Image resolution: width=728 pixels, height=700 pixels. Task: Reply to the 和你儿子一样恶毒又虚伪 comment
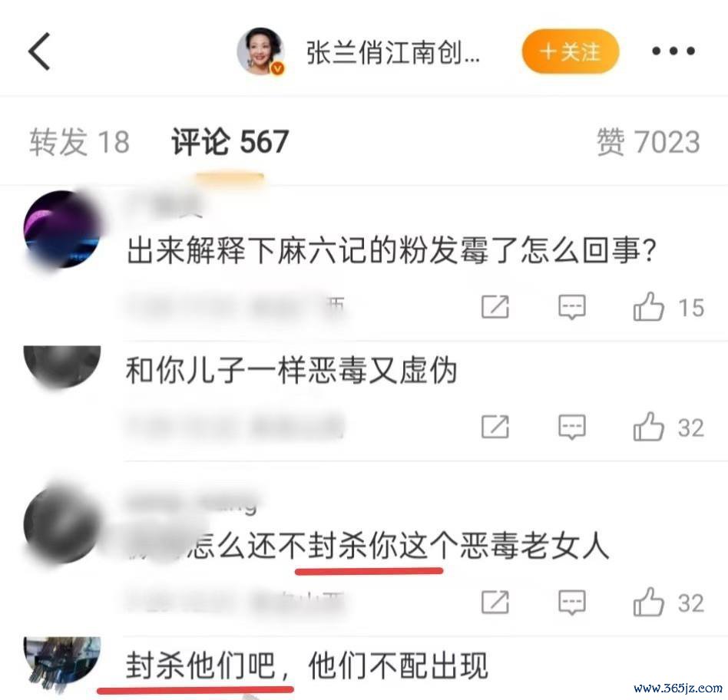coord(571,427)
